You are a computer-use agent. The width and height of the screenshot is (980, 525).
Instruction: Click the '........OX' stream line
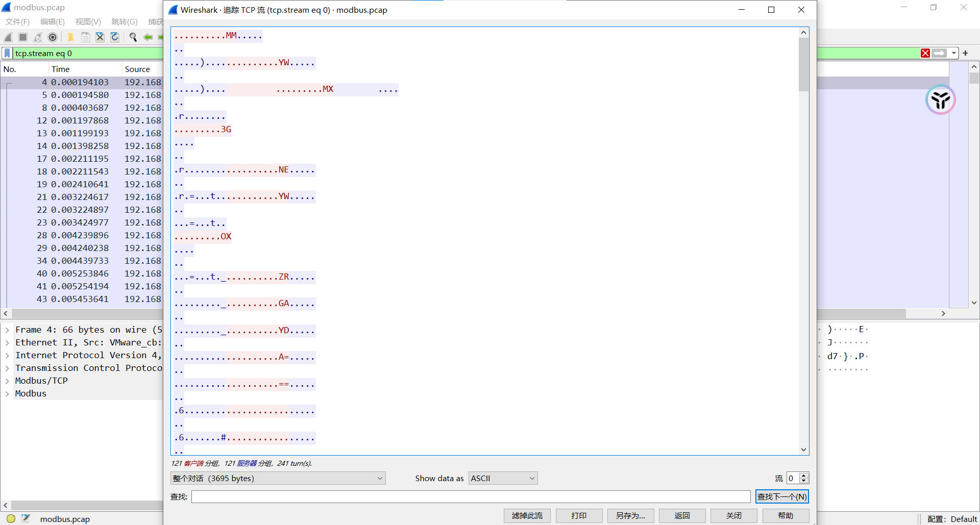click(203, 237)
